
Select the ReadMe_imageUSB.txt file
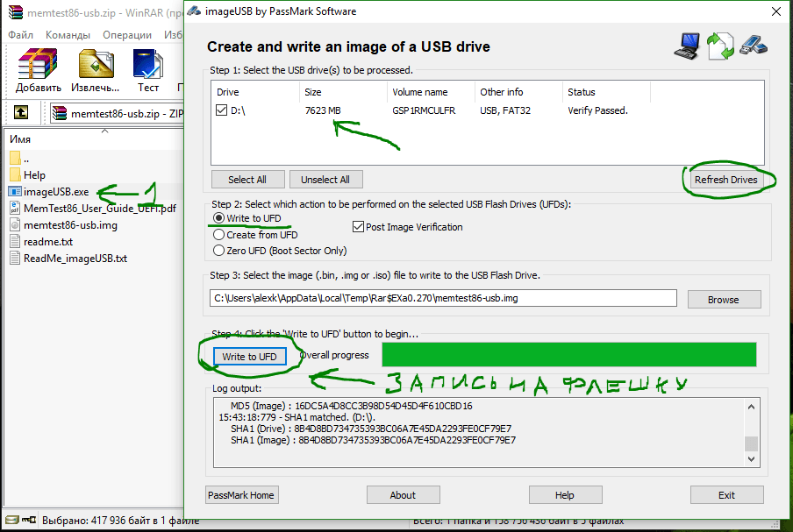tap(75, 258)
